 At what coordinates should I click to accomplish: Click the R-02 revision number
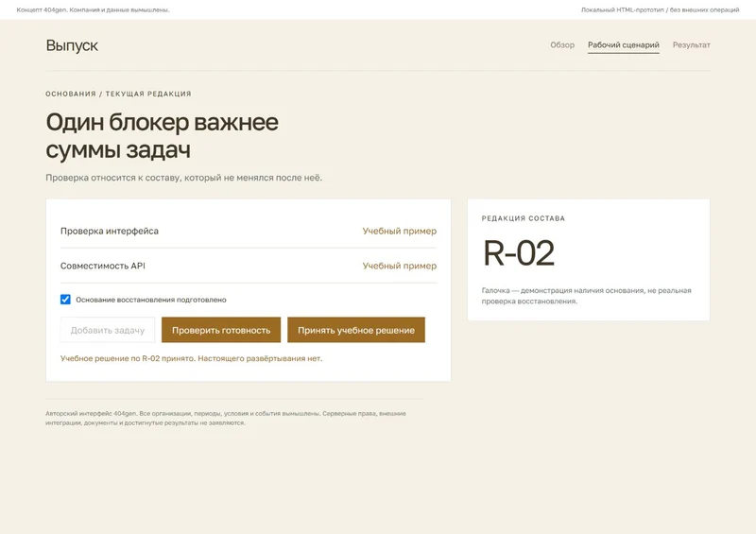(519, 252)
